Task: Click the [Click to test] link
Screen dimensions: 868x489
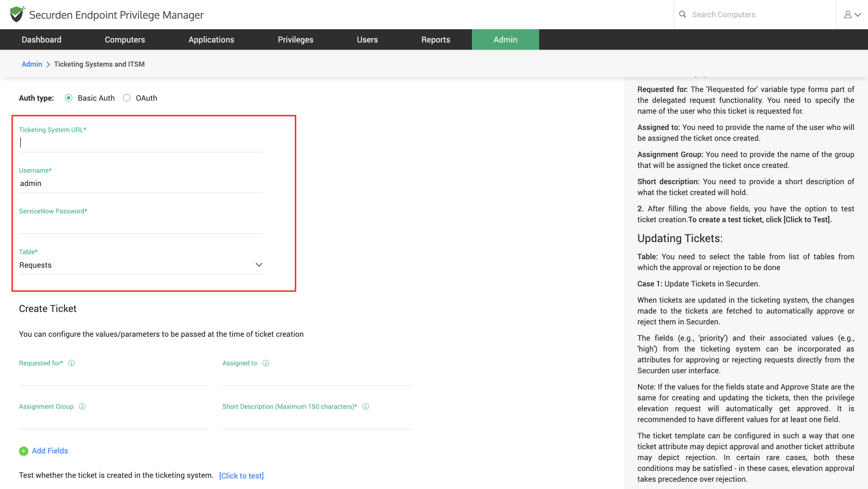Action: [x=241, y=475]
